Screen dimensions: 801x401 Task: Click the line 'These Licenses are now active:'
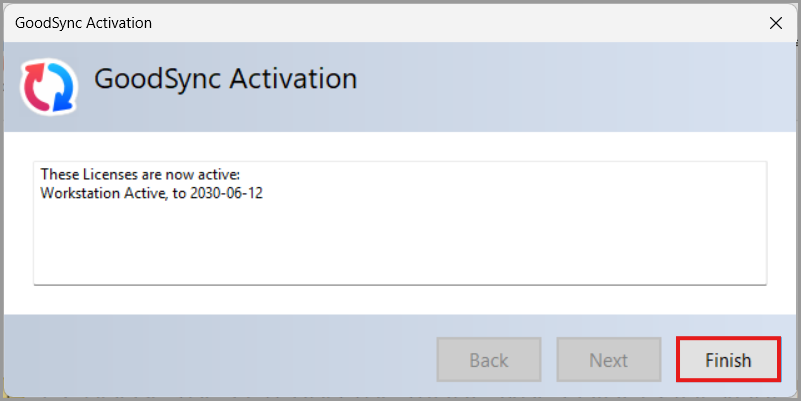coord(140,174)
